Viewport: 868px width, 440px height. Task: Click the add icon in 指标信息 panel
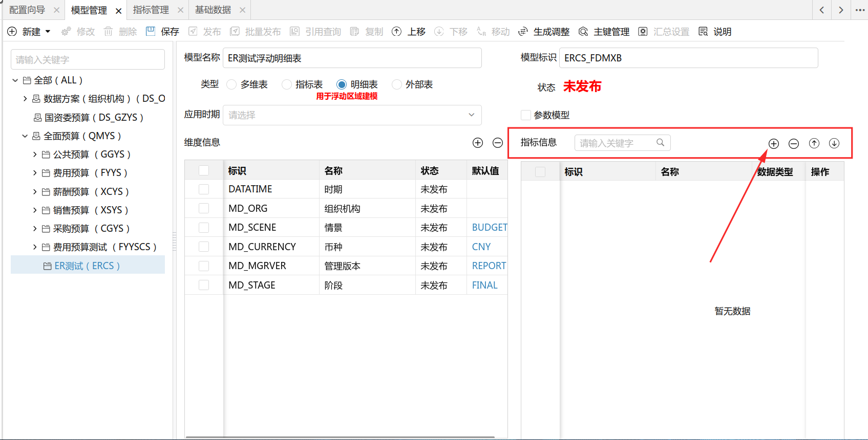coord(774,144)
